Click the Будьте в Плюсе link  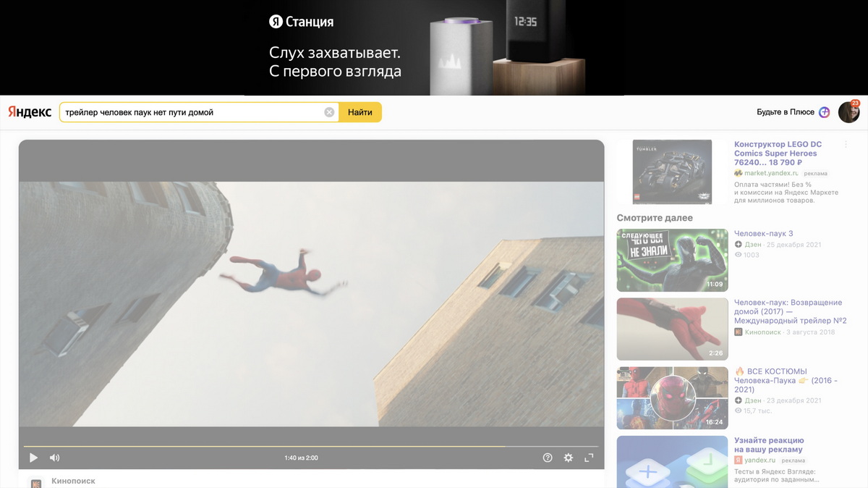[x=786, y=112]
